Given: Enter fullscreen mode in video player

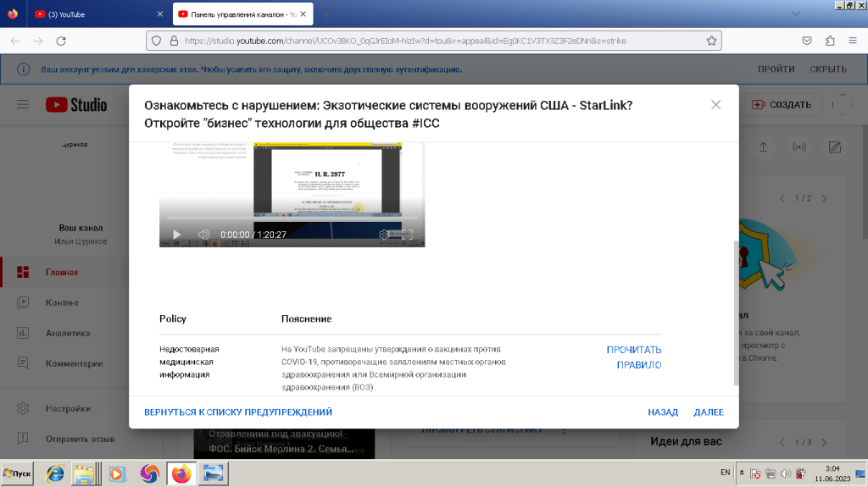Looking at the screenshot, I should tap(407, 235).
